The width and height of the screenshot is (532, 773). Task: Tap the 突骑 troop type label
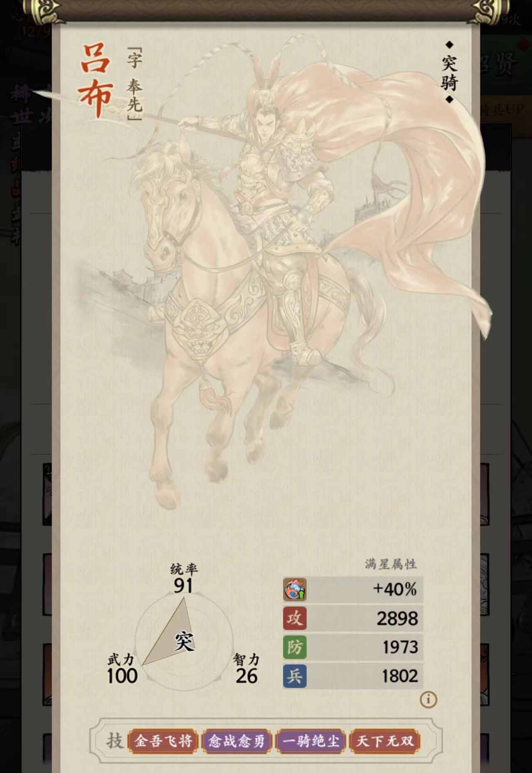449,72
